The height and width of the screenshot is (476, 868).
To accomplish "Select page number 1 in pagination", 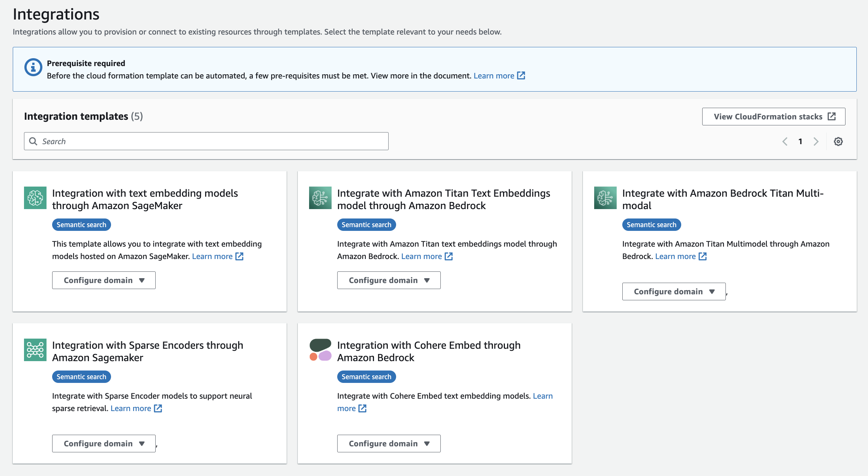I will tap(800, 142).
